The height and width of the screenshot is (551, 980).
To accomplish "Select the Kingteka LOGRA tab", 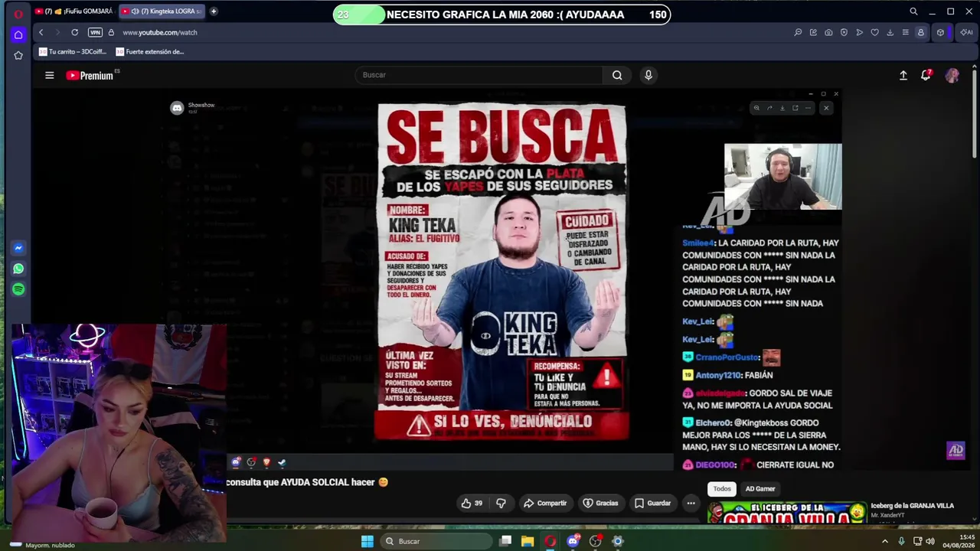I will point(162,11).
